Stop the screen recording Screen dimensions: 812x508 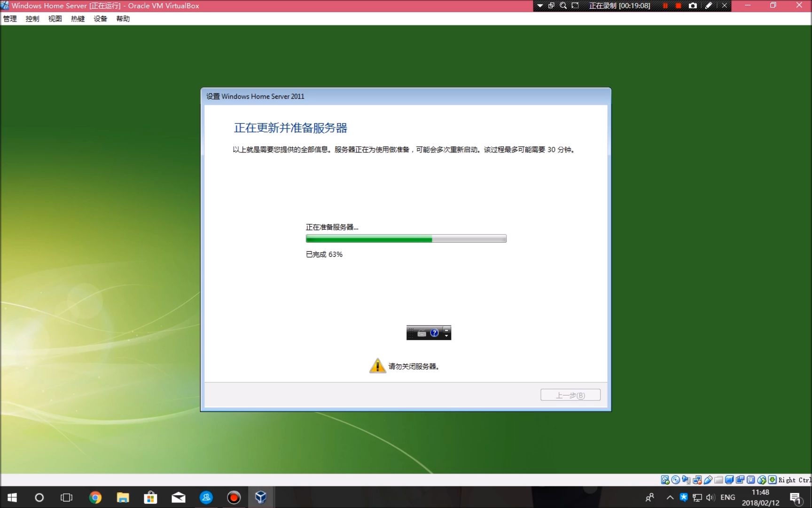679,6
